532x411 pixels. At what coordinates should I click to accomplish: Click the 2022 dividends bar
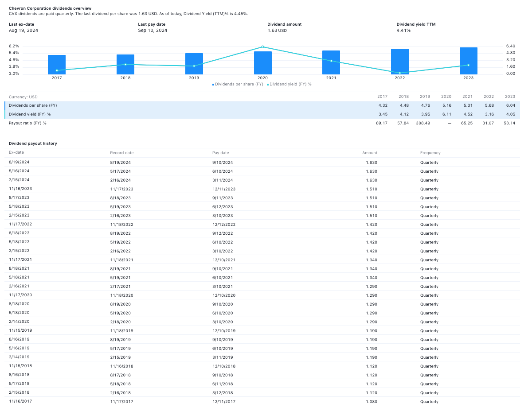pos(400,62)
